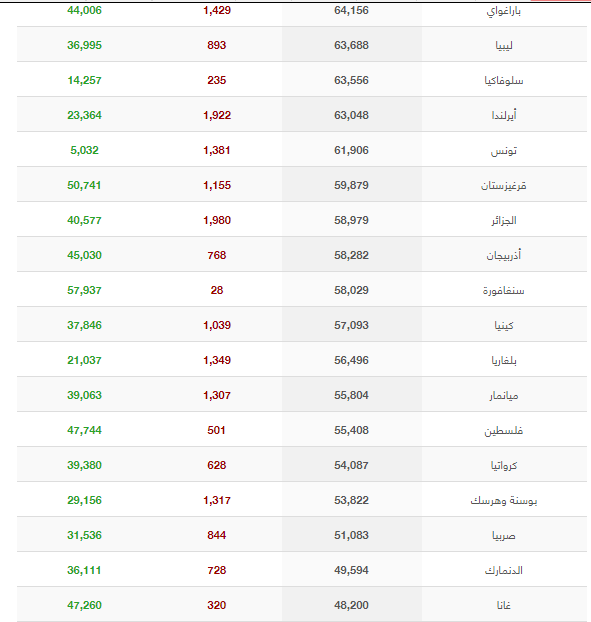
Task: Click the غانا country name
Action: click(x=504, y=605)
